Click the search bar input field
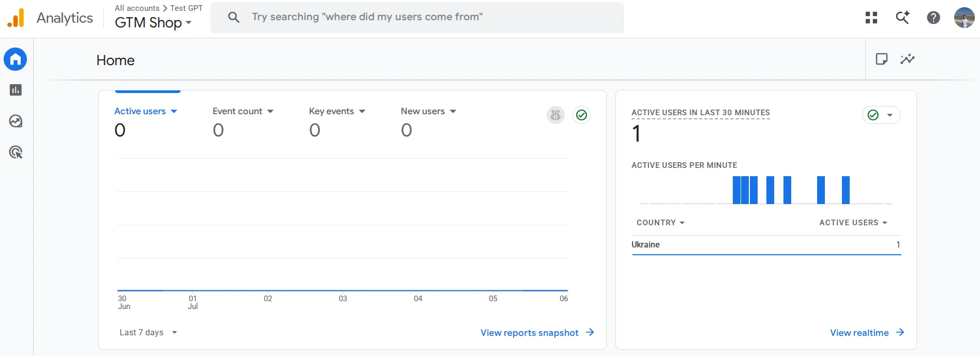Viewport: 980px width, 356px height. coord(417,18)
